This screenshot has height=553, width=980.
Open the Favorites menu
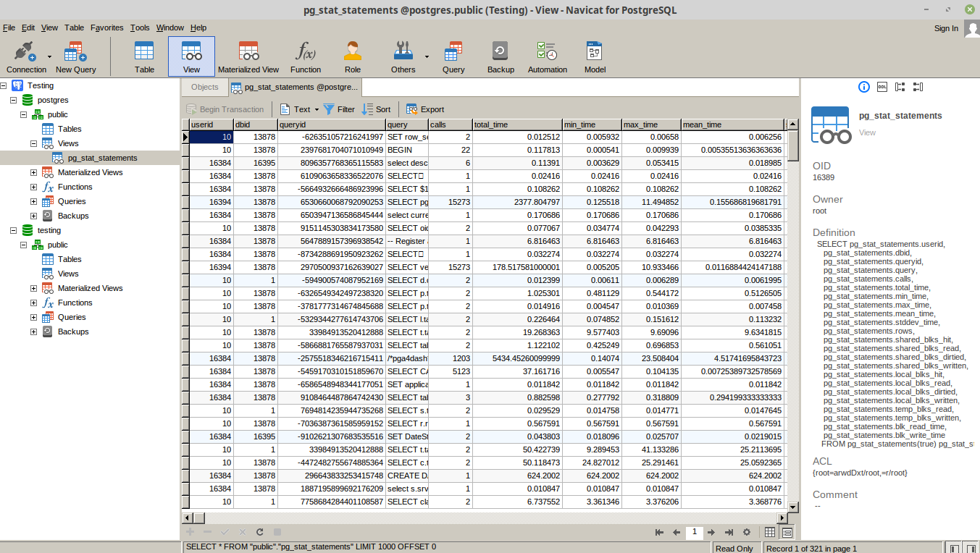(x=107, y=28)
